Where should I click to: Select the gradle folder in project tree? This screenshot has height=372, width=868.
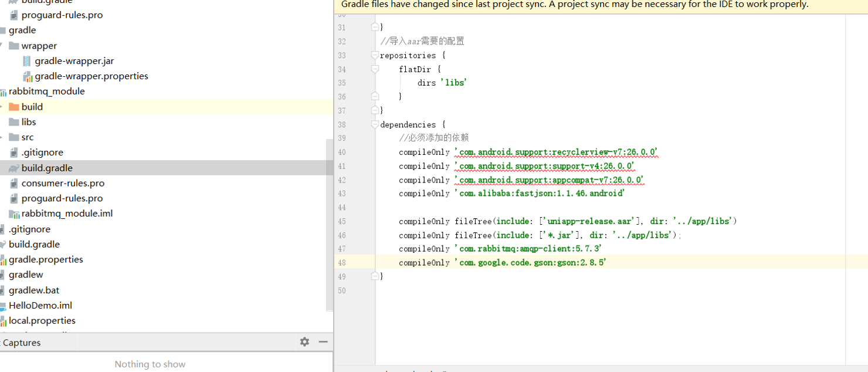coord(22,31)
